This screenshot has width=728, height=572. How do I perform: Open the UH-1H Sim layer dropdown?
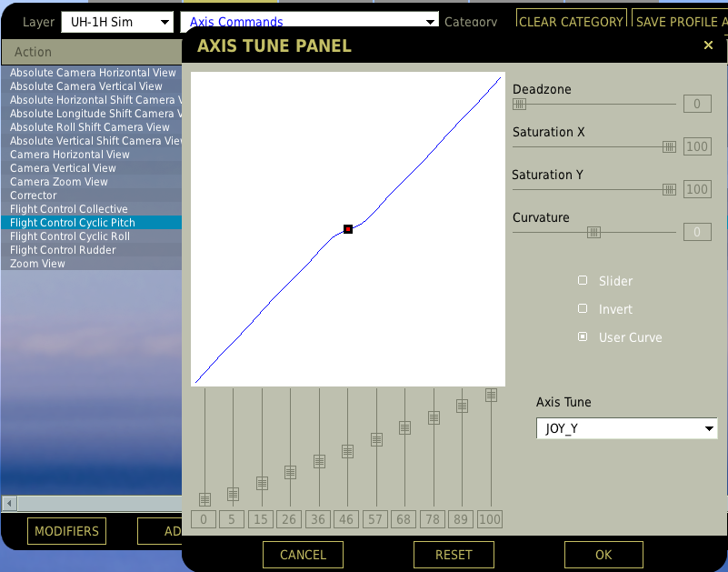(x=116, y=21)
